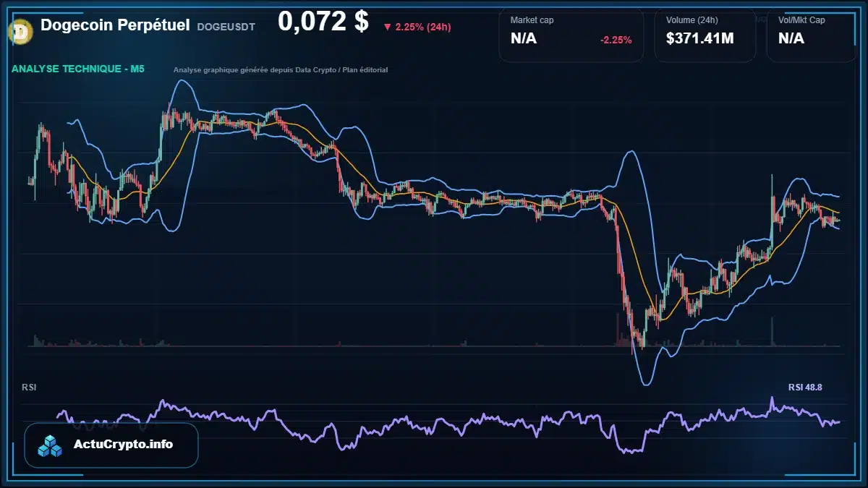
Task: Click the Vol/Mkt Cap label
Action: point(801,20)
